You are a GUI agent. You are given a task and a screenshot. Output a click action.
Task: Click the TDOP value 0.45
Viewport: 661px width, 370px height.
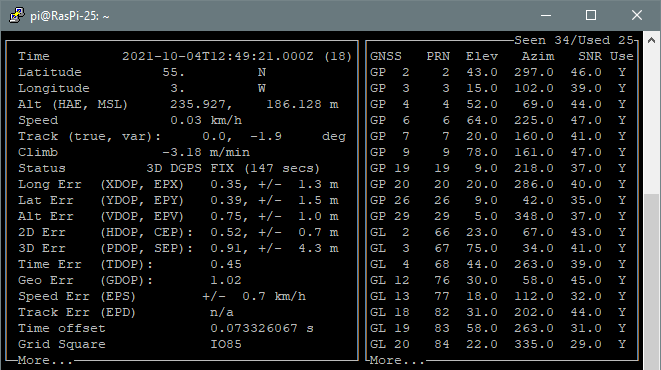226,265
